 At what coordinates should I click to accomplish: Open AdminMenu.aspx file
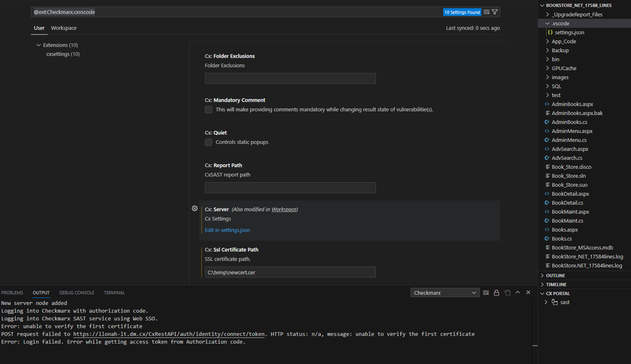coord(572,131)
